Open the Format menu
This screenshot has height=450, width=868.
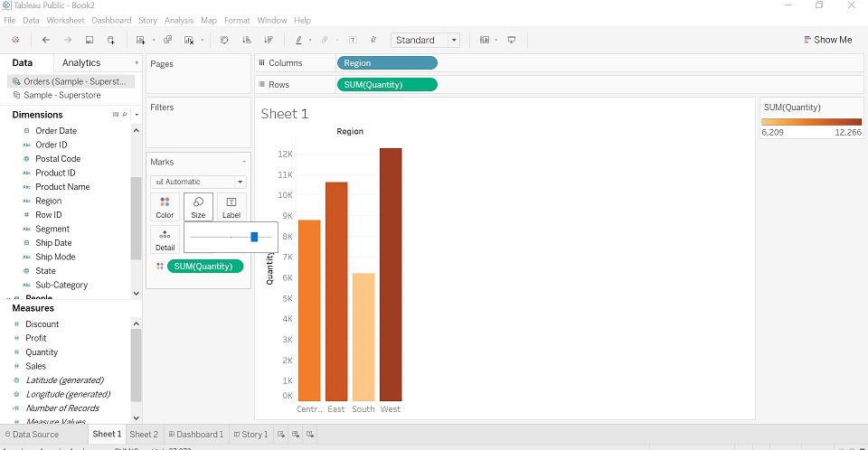tap(237, 20)
